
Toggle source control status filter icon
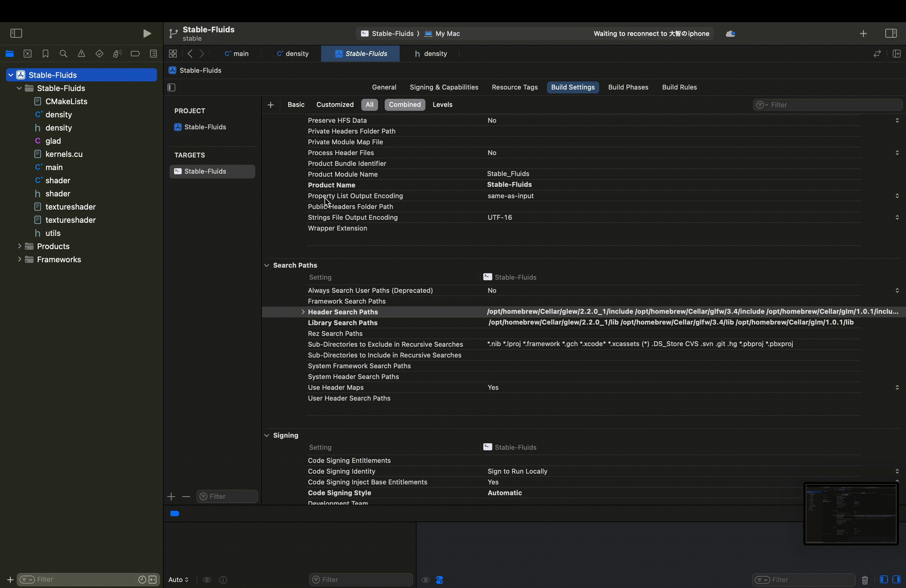(153, 579)
